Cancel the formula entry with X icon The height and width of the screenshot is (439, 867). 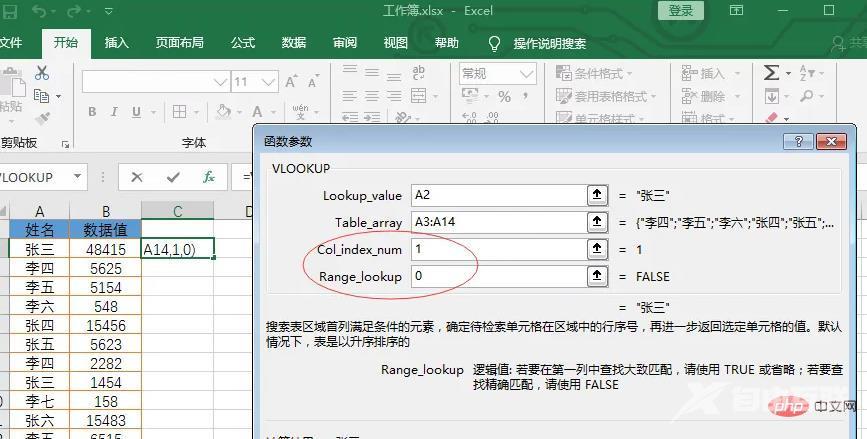137,177
